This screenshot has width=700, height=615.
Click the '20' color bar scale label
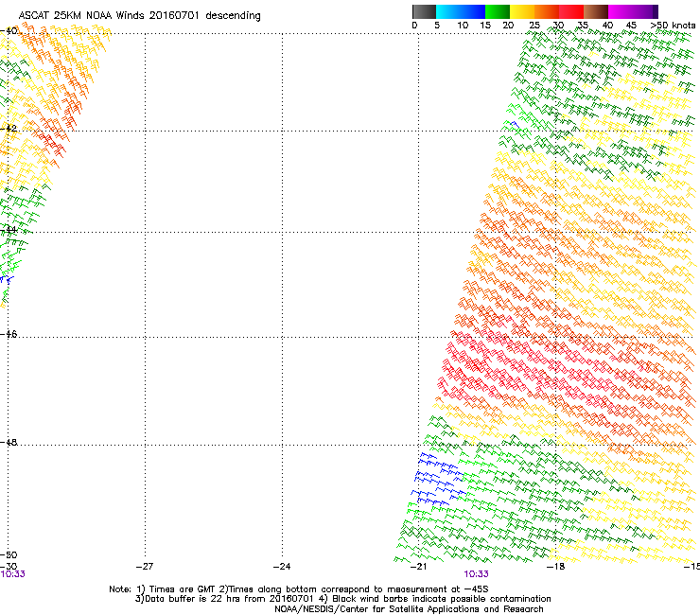[508, 26]
